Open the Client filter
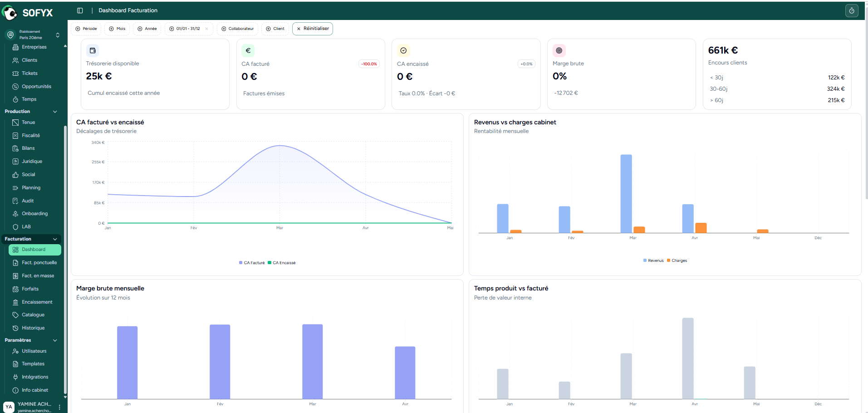Viewport: 868px width, 413px height. pyautogui.click(x=275, y=29)
